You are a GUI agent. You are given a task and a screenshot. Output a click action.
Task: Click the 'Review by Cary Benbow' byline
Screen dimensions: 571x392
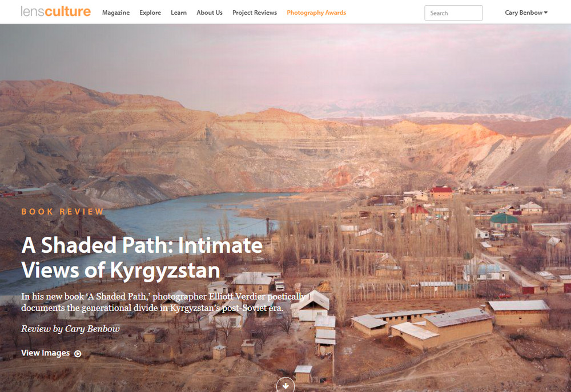pyautogui.click(x=70, y=329)
